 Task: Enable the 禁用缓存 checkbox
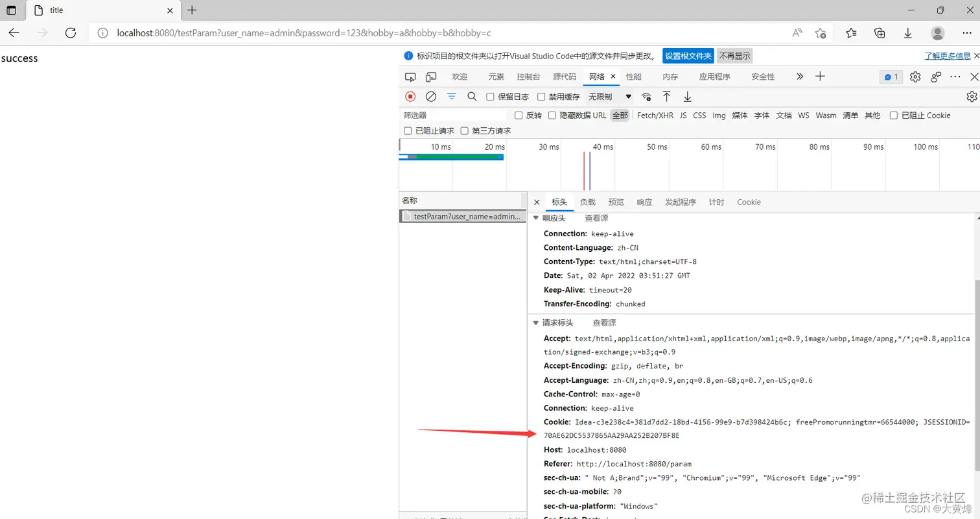(542, 97)
